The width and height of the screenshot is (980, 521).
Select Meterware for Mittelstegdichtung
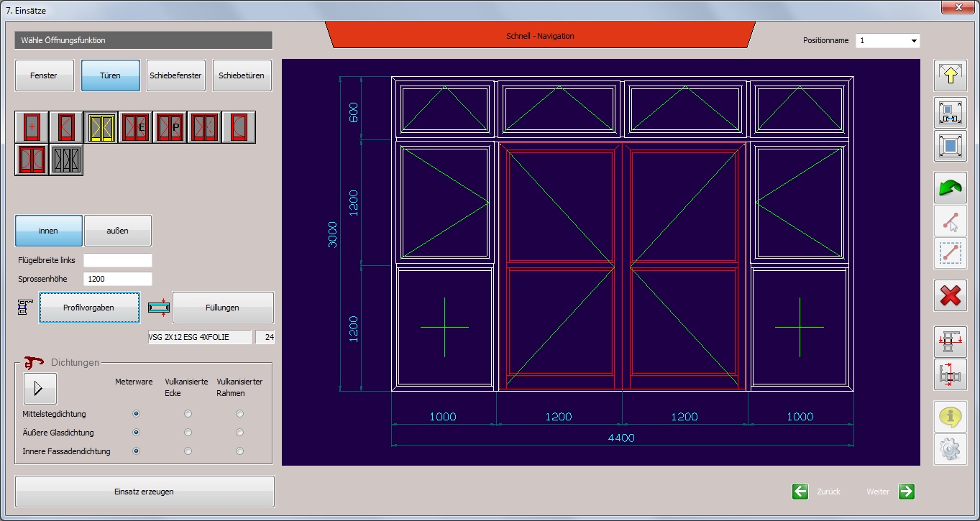tap(136, 414)
